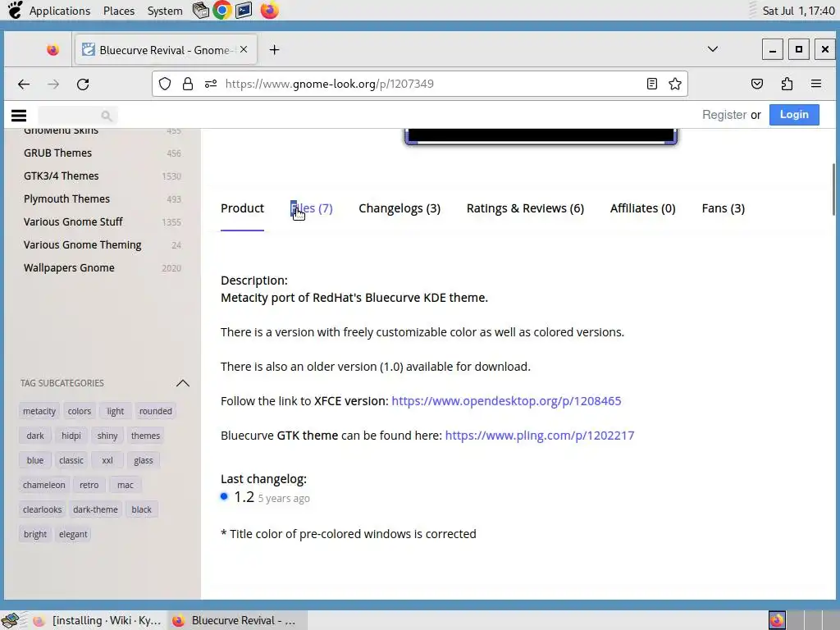Toggle reader view icon
Screen dimensions: 840x630
652,84
